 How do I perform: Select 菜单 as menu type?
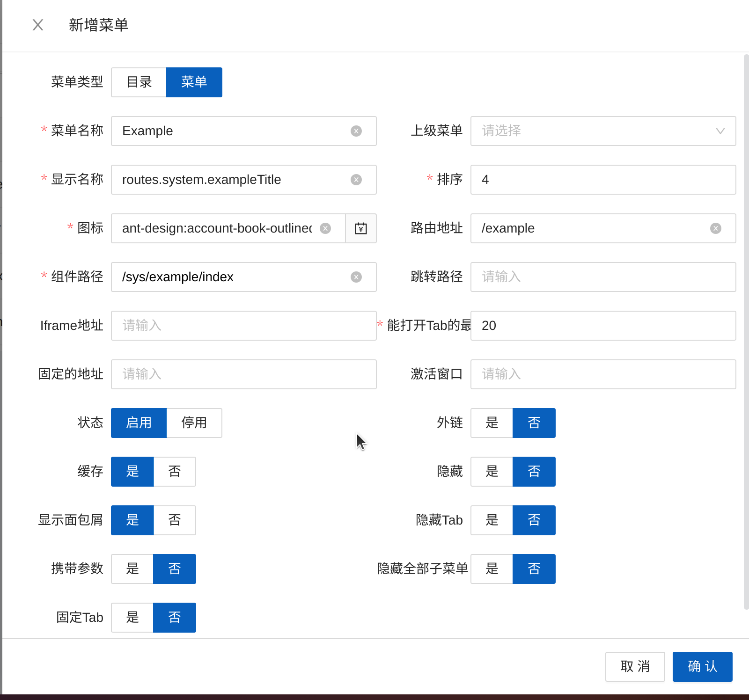point(194,82)
